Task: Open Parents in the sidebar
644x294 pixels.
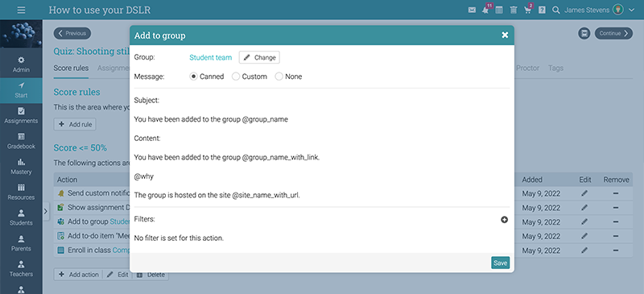Action: [x=21, y=243]
